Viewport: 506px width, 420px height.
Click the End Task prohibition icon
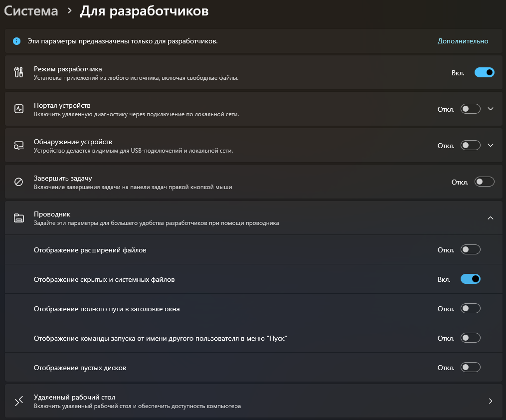click(x=19, y=182)
